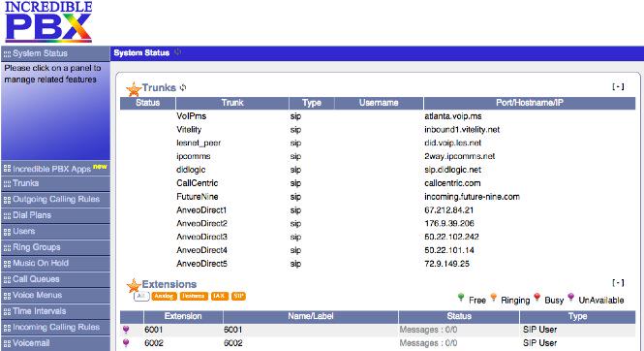This screenshot has width=644, height=351.
Task: Click the purple UnAvailable legend balloon
Action: click(x=570, y=298)
